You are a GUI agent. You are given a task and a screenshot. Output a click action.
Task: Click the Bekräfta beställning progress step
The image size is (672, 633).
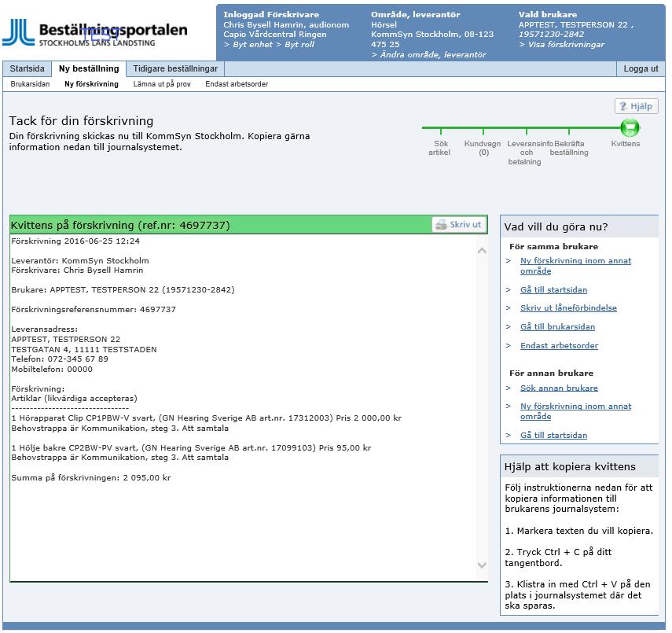click(x=570, y=148)
